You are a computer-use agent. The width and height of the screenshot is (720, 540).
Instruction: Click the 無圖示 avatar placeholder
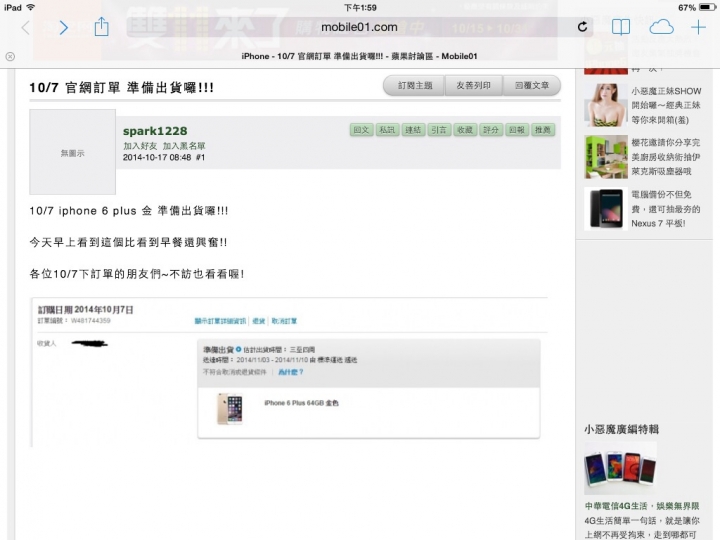click(x=73, y=152)
